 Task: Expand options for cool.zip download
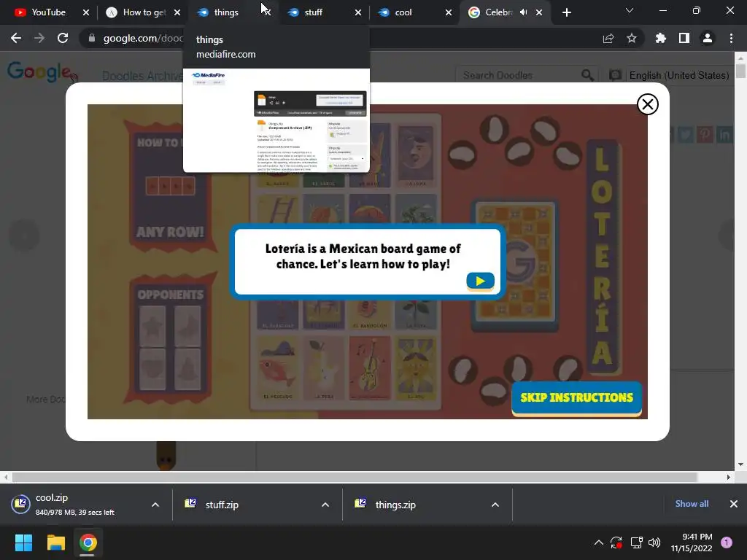(x=155, y=505)
